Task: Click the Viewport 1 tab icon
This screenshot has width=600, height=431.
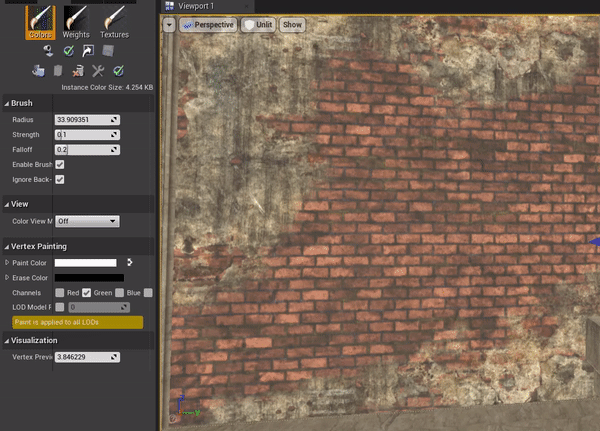Action: point(169,6)
